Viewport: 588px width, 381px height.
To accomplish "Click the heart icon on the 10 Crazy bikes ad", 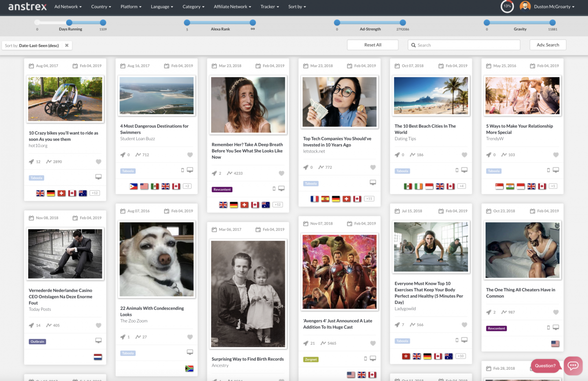I will (x=98, y=162).
